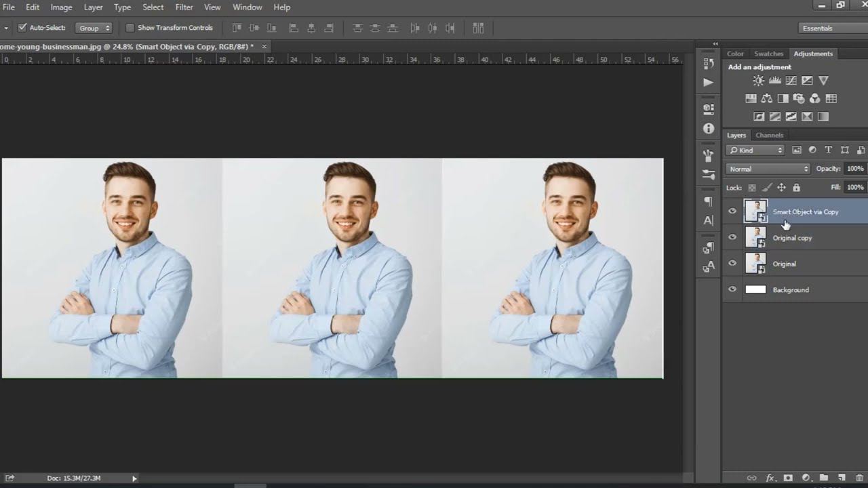Lock all with the padlock icon
The width and height of the screenshot is (868, 488).
pyautogui.click(x=796, y=188)
